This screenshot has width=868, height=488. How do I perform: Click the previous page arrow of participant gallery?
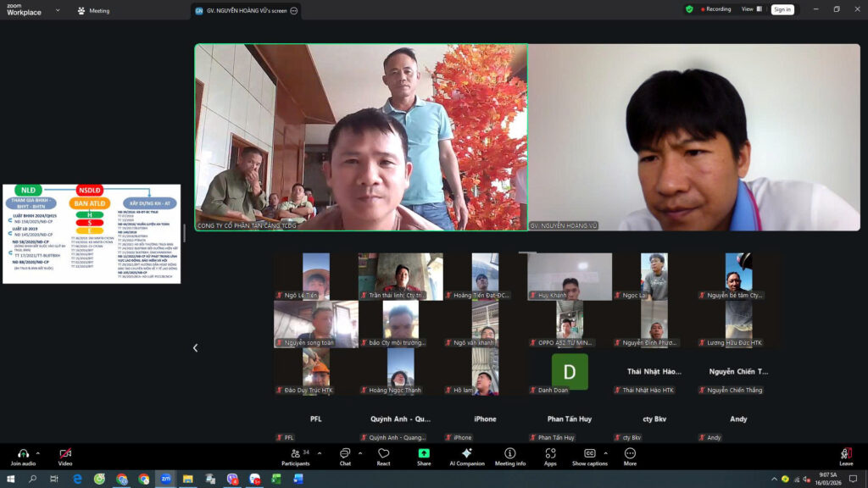(195, 347)
